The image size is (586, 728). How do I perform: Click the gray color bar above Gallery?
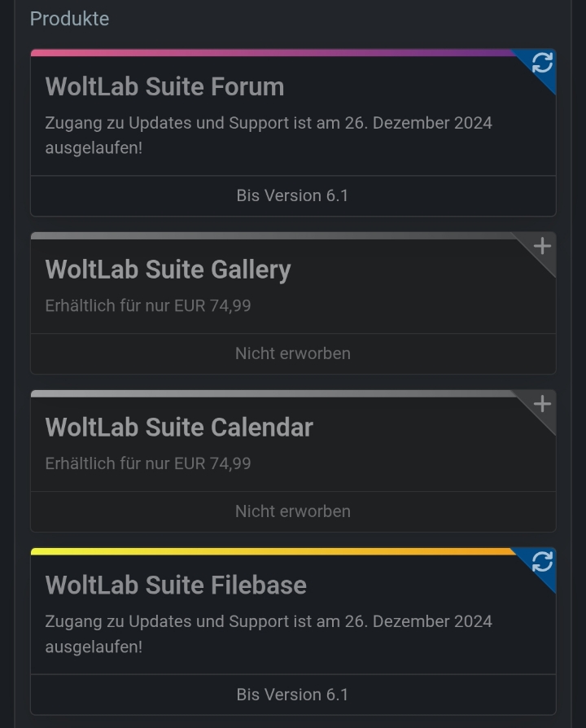click(269, 236)
